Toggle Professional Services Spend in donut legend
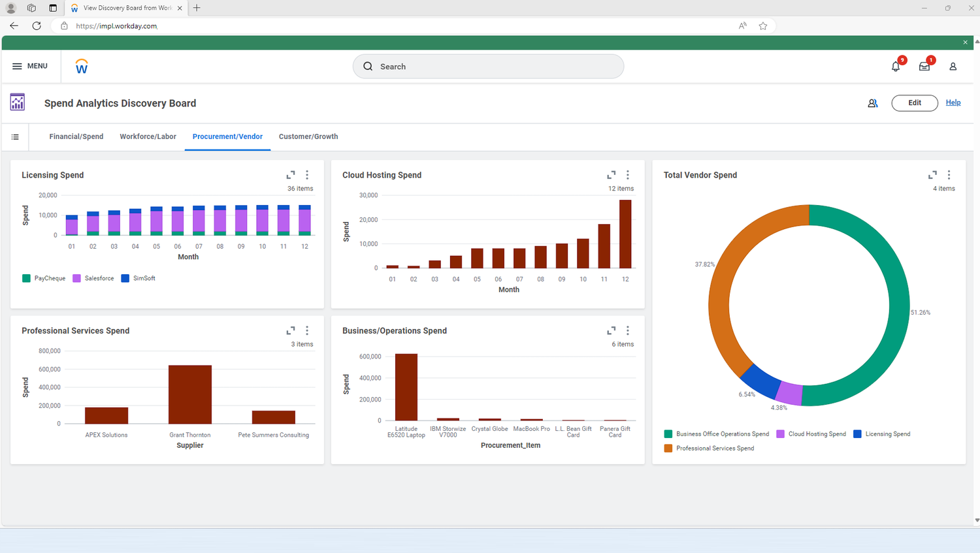The image size is (980, 553). [710, 448]
